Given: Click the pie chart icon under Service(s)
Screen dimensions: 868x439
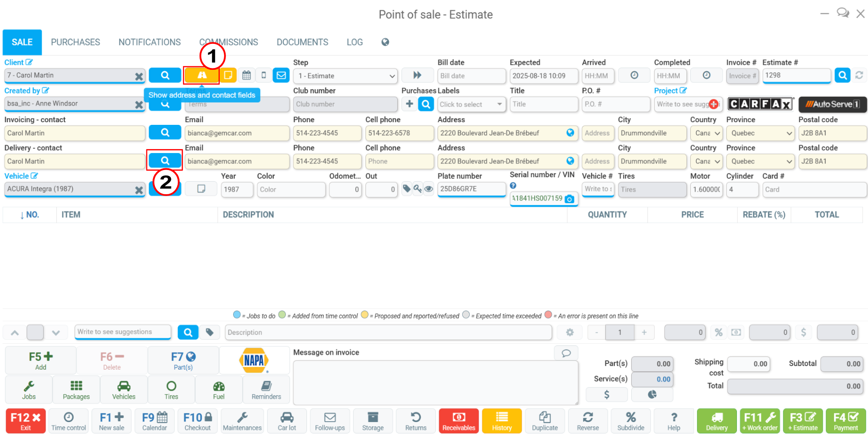Looking at the screenshot, I should [652, 394].
